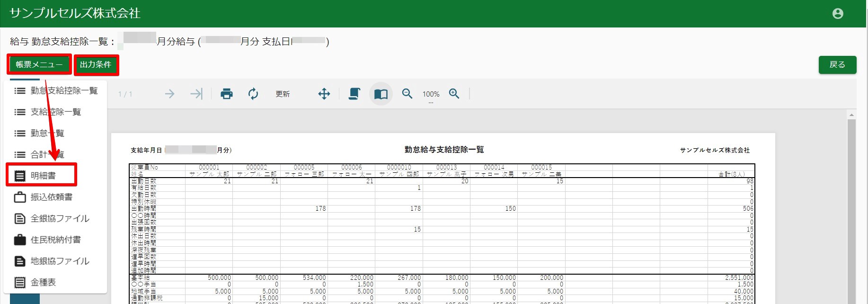Click the briefcase icon beside 振込依頼書
This screenshot has height=304, width=868.
20,197
